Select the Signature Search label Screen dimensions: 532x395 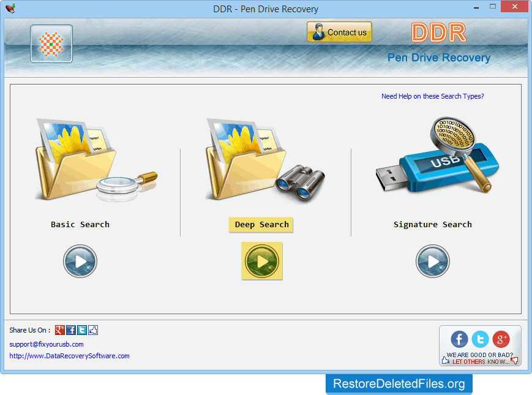click(x=433, y=225)
